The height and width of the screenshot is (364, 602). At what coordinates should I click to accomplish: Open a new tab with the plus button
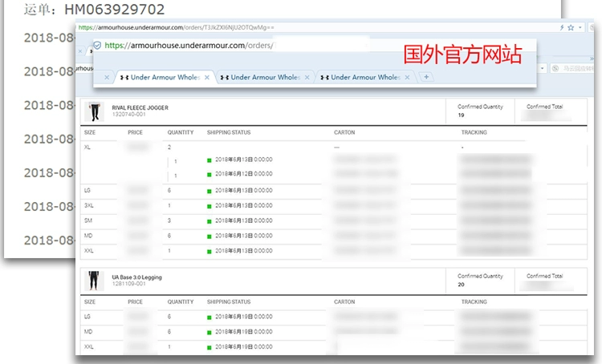click(426, 77)
